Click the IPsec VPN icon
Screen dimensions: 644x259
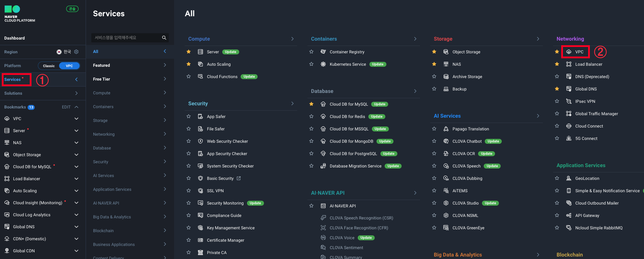[x=569, y=101]
